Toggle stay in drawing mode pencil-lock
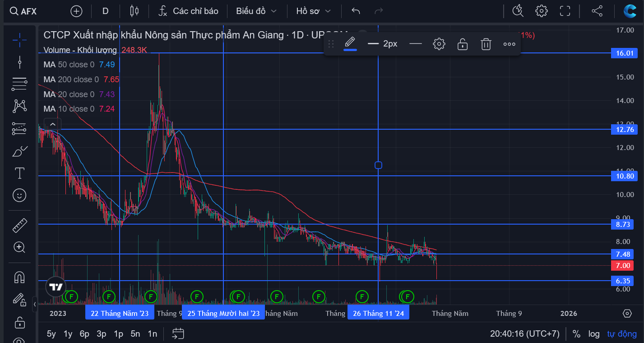The image size is (644, 343). (x=19, y=299)
